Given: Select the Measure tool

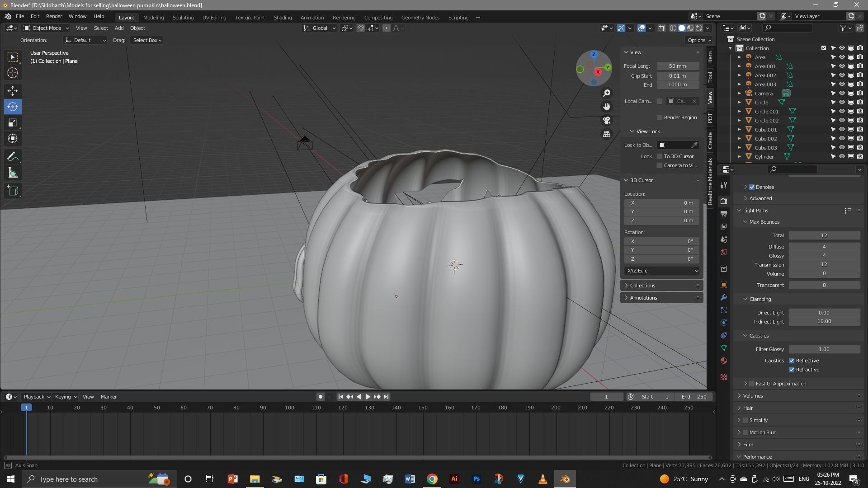Looking at the screenshot, I should (13, 173).
